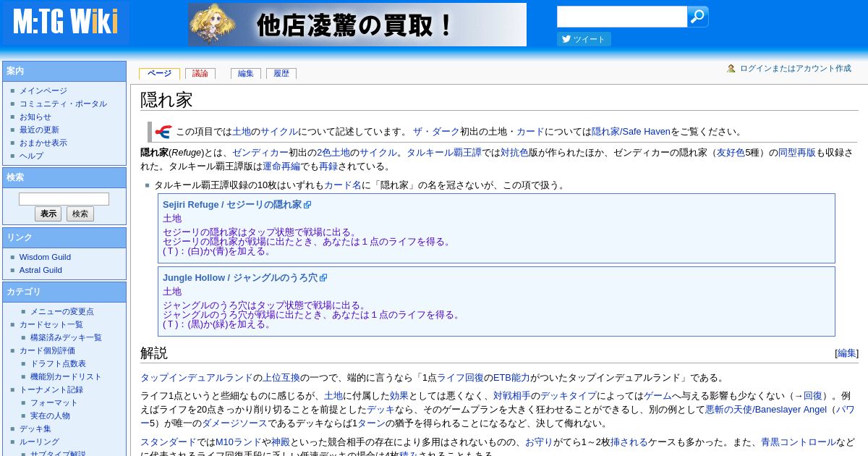
Task: Click ETB能力 link in 解説
Action: point(511,378)
